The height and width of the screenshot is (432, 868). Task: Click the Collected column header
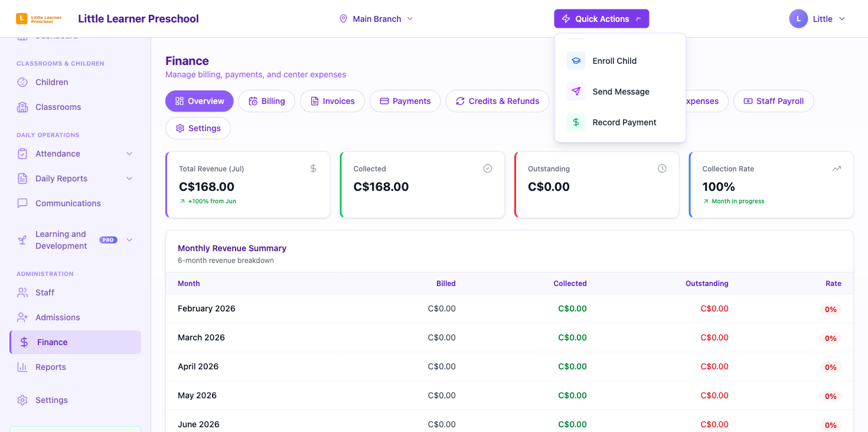point(570,284)
